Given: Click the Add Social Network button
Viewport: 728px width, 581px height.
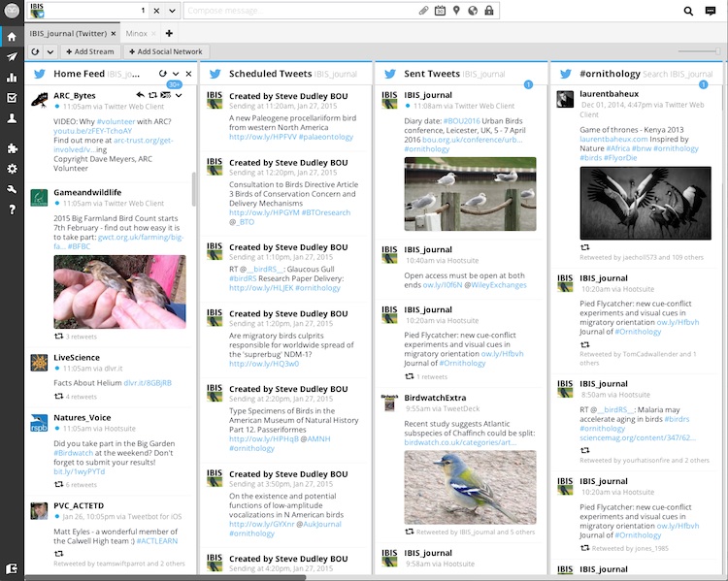Looking at the screenshot, I should (166, 51).
